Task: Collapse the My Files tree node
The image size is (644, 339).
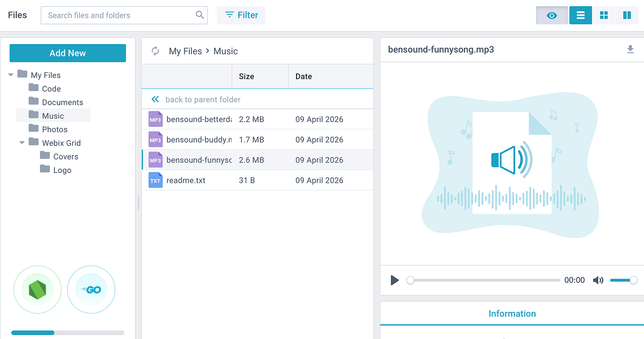Action: coord(11,75)
